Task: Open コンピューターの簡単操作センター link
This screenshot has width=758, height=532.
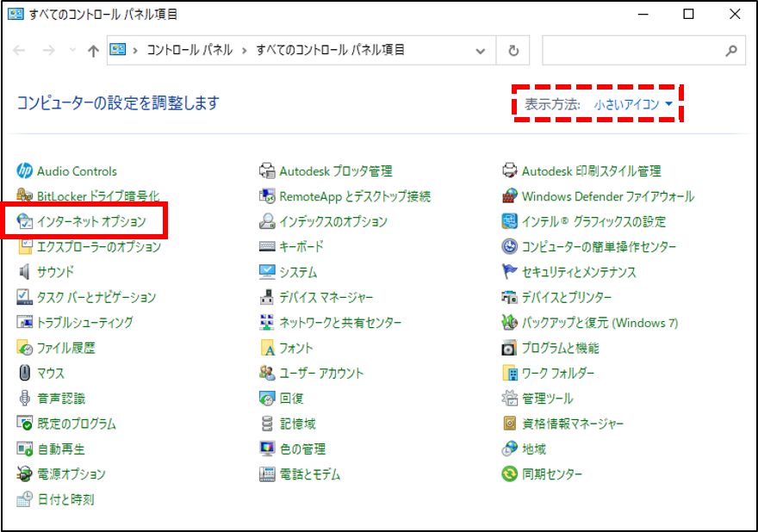Action: coord(599,246)
